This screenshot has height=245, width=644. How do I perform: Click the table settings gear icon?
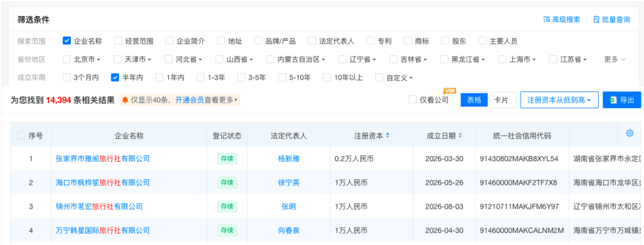point(630,133)
